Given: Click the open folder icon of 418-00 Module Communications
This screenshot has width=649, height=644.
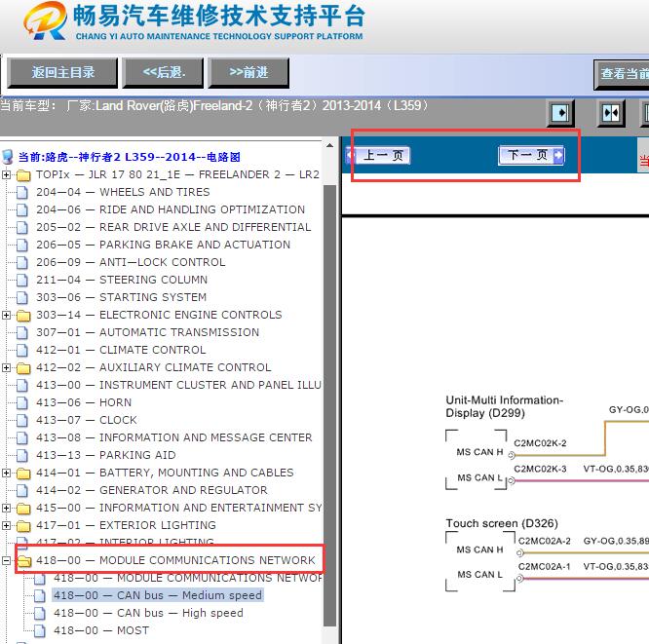Looking at the screenshot, I should pos(24,561).
